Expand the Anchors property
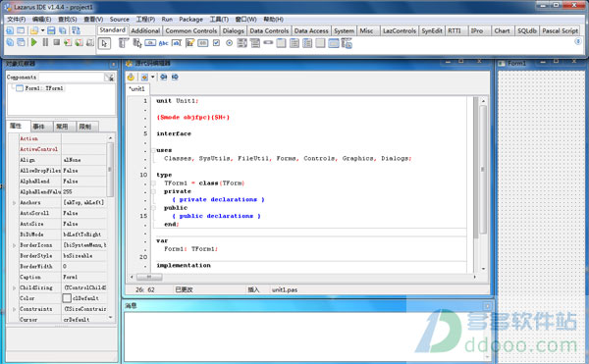This screenshot has width=589, height=364. pyautogui.click(x=15, y=203)
